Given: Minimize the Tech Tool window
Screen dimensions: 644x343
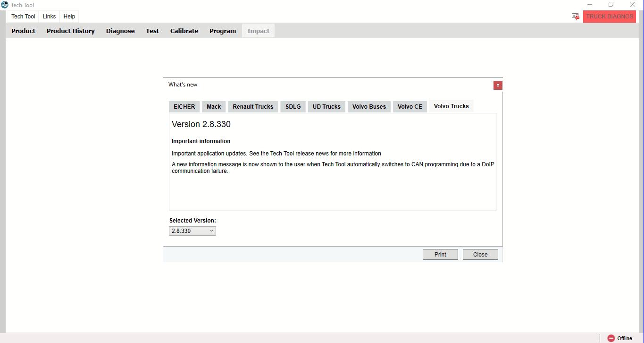Looking at the screenshot, I should tap(590, 5).
